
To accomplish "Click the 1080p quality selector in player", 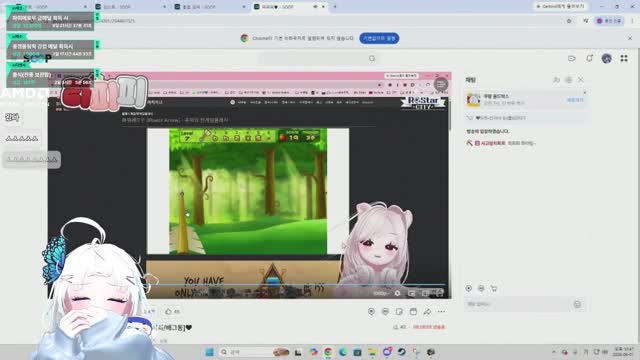I will click(380, 293).
